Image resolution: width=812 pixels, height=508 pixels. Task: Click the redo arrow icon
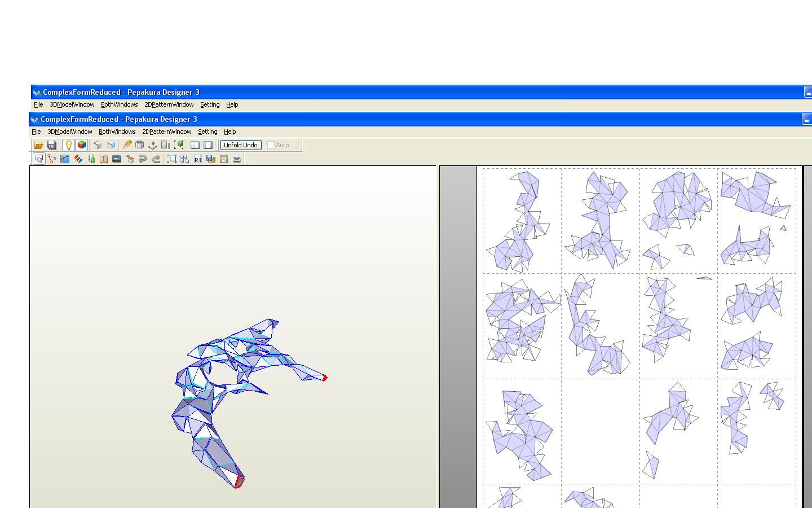point(156,159)
